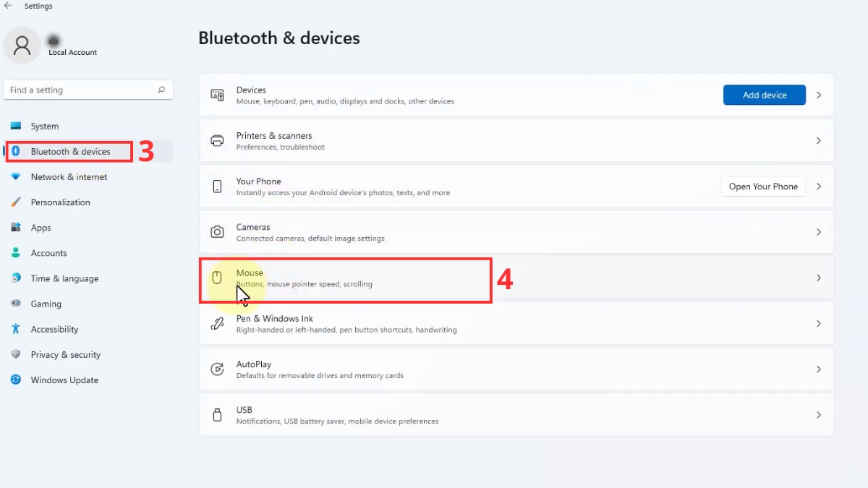The image size is (868, 488).
Task: Click the Devices icon
Action: pos(217,95)
